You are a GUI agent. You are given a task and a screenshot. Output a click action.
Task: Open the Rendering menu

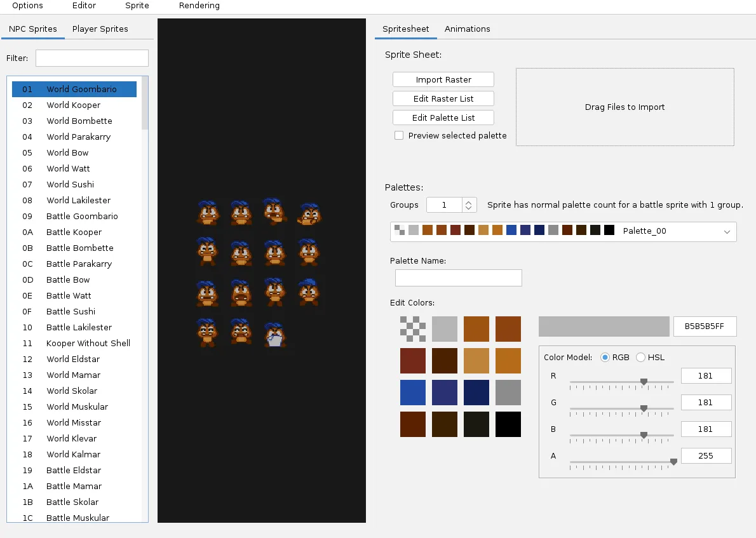[x=199, y=6]
